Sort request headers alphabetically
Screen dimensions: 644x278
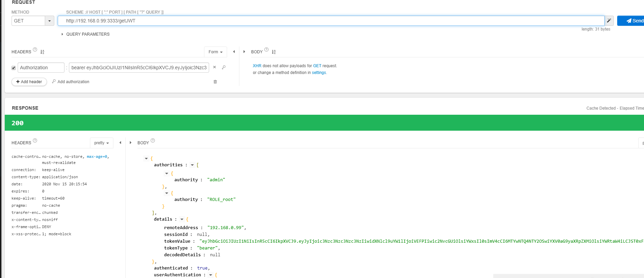pyautogui.click(x=42, y=52)
